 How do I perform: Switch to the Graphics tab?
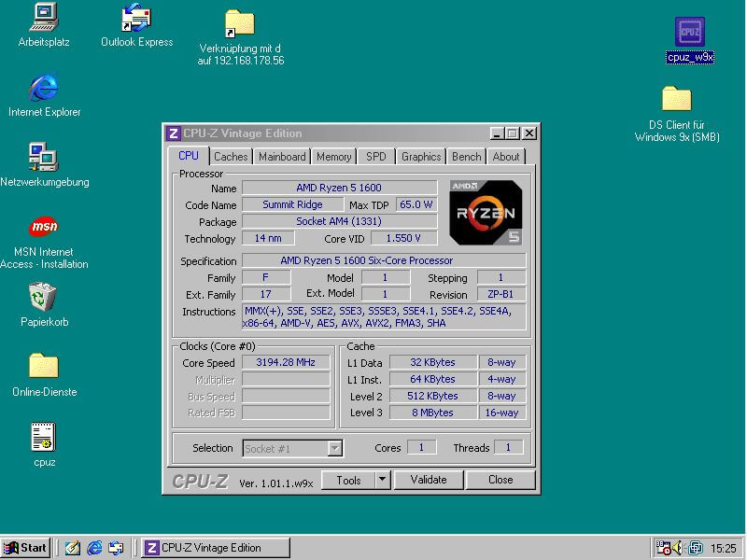pyautogui.click(x=421, y=157)
